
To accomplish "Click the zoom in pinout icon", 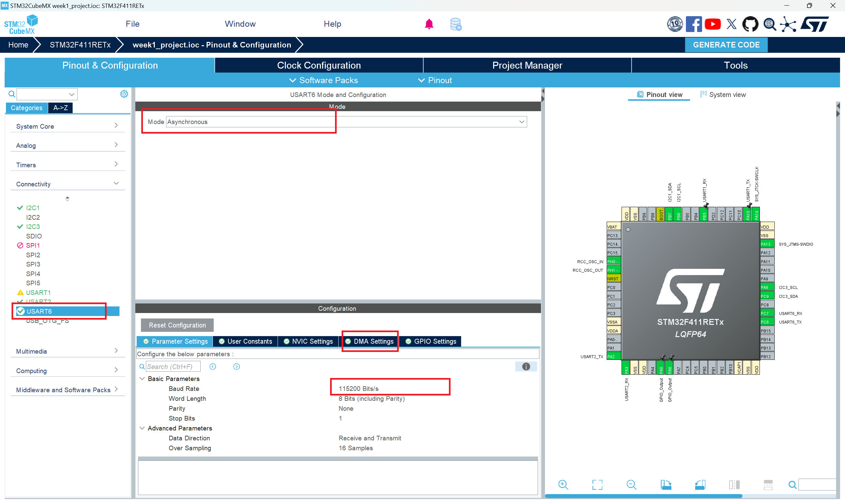I will pos(563,484).
